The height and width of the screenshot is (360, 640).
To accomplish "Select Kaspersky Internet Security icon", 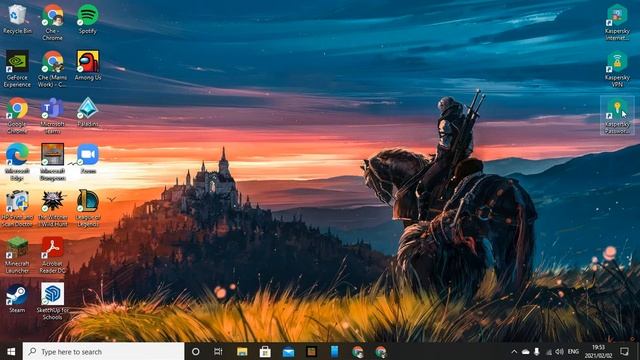I will (x=617, y=22).
